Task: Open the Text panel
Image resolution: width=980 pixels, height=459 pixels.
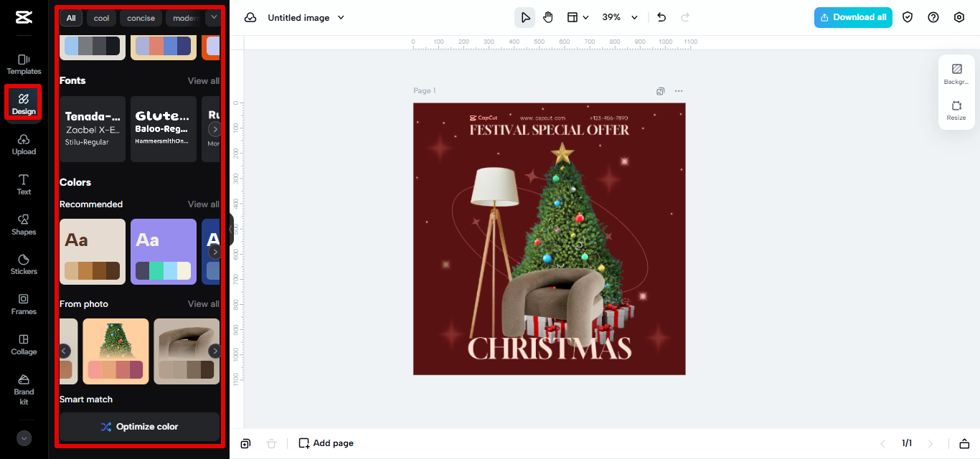Action: pyautogui.click(x=24, y=184)
